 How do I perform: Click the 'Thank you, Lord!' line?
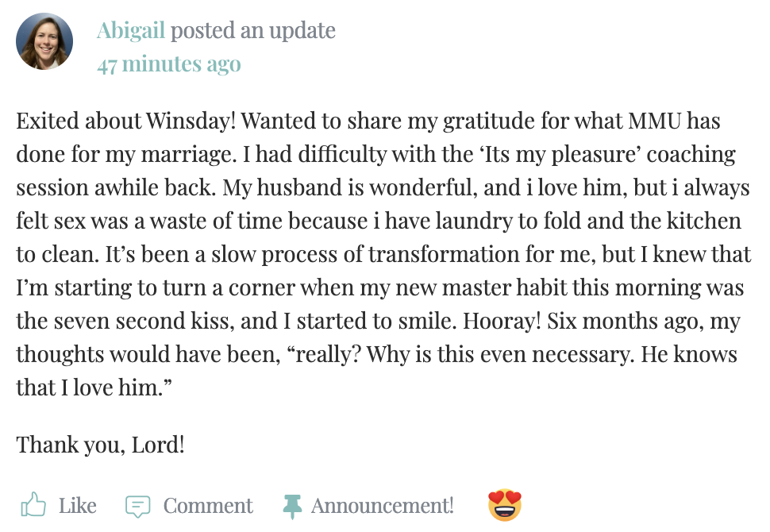(100, 443)
